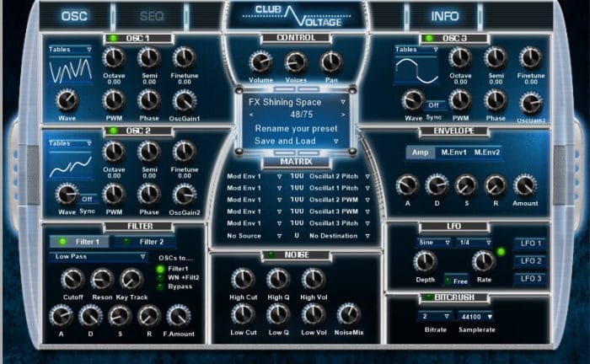Open No Source matrix dropdown
Screen dimensions: 590x364
coord(255,236)
